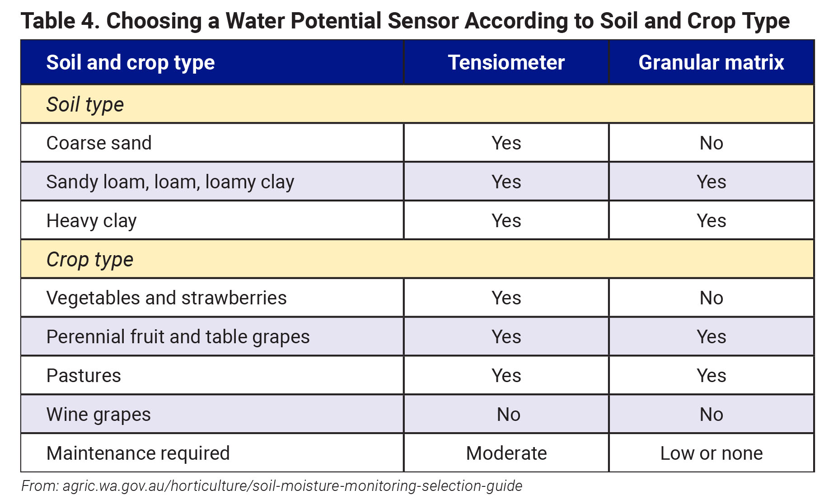Click the table title heading text
The image size is (838, 504).
pyautogui.click(x=405, y=21)
